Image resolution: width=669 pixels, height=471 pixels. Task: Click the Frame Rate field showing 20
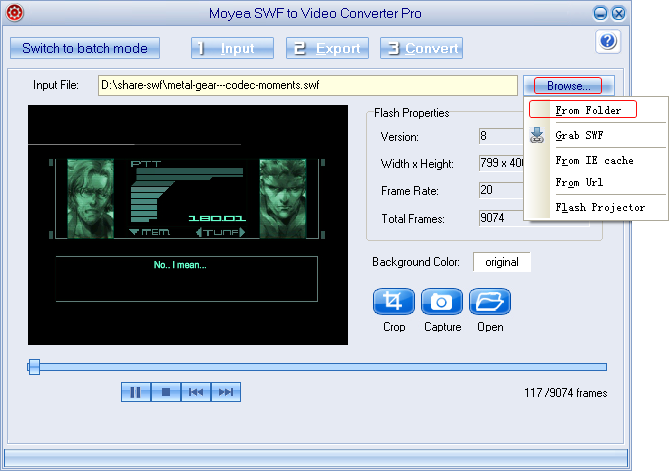click(501, 190)
